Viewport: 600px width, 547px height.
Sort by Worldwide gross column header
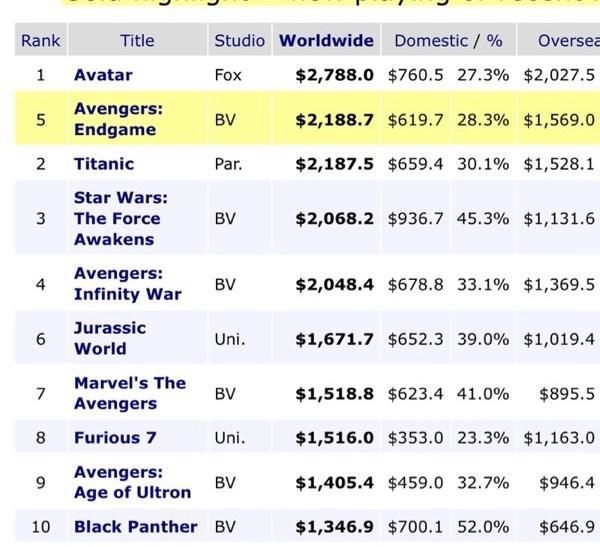(x=326, y=41)
